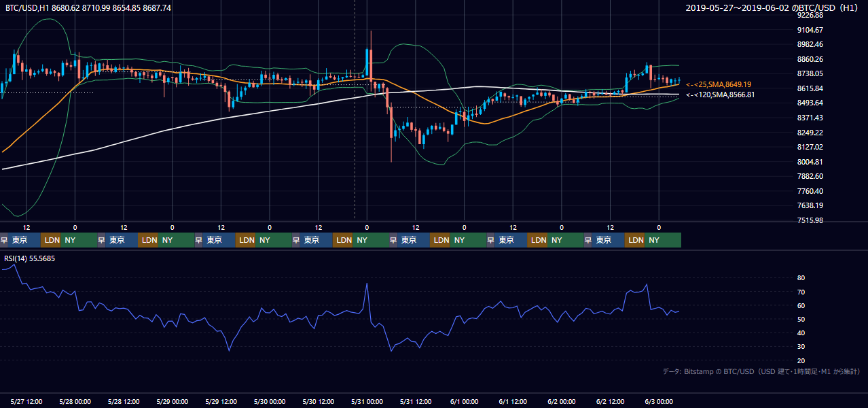Click the Bitstamp data source credit text
The height and width of the screenshot is (408, 868).
tap(761, 371)
